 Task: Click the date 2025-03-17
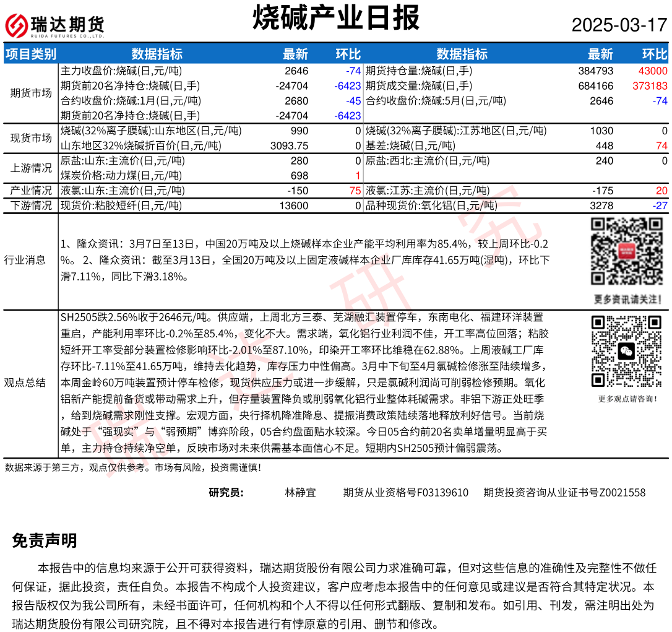[x=620, y=25]
